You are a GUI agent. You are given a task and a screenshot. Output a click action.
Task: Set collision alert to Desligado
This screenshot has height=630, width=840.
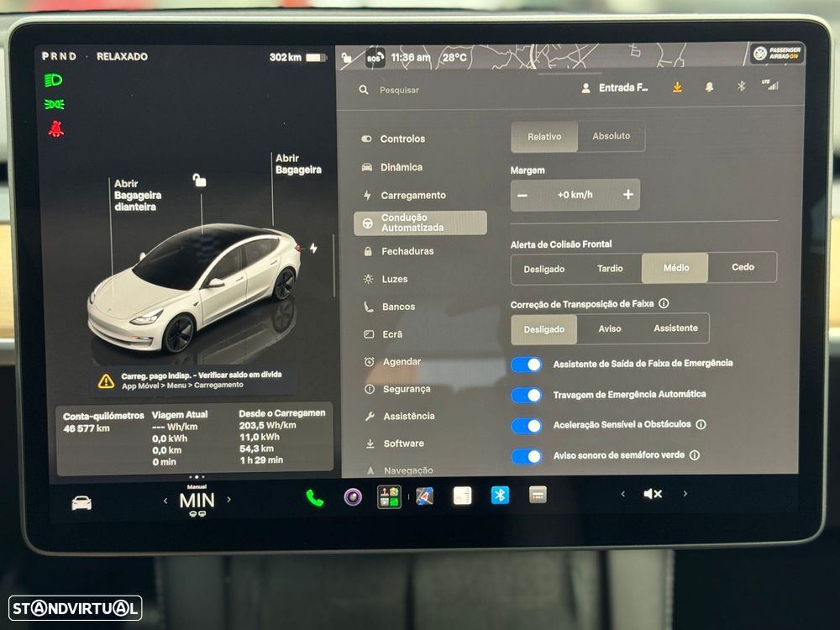point(543,269)
